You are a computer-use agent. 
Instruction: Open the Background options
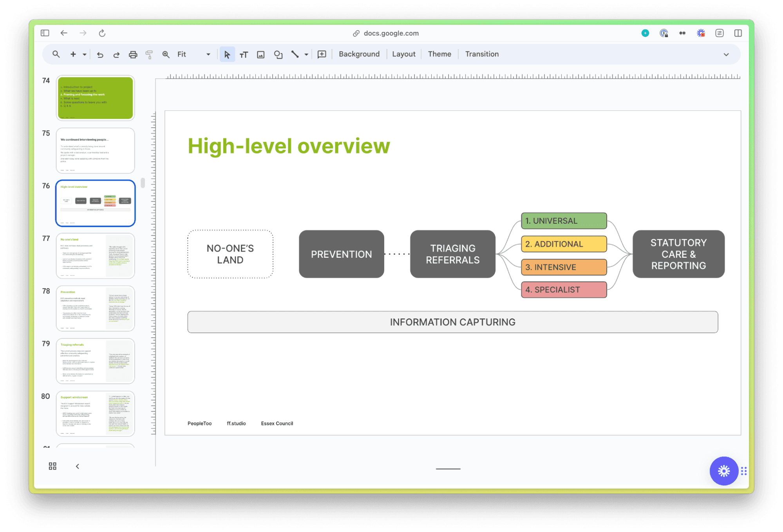coord(359,54)
